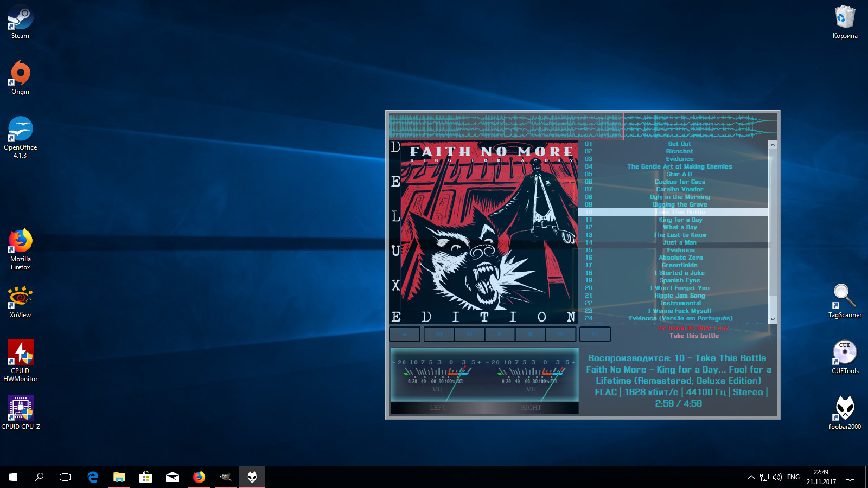Image resolution: width=868 pixels, height=488 pixels.
Task: Skip to the previous track button
Action: [439, 334]
